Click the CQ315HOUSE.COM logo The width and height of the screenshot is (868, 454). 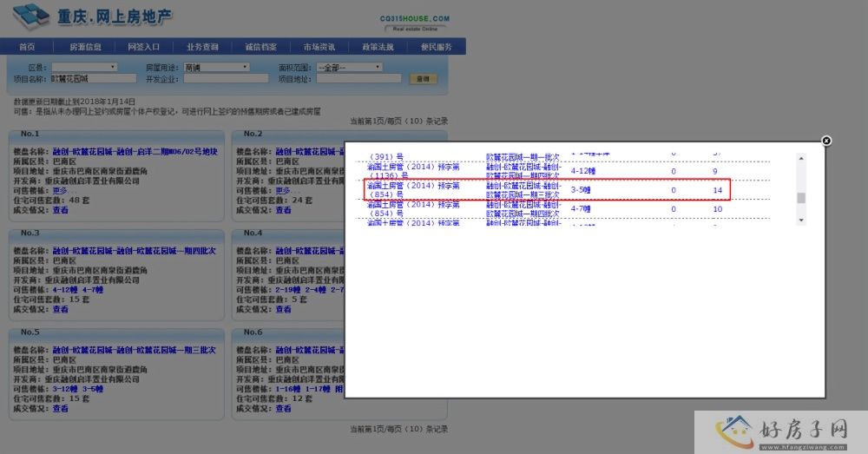[x=415, y=22]
